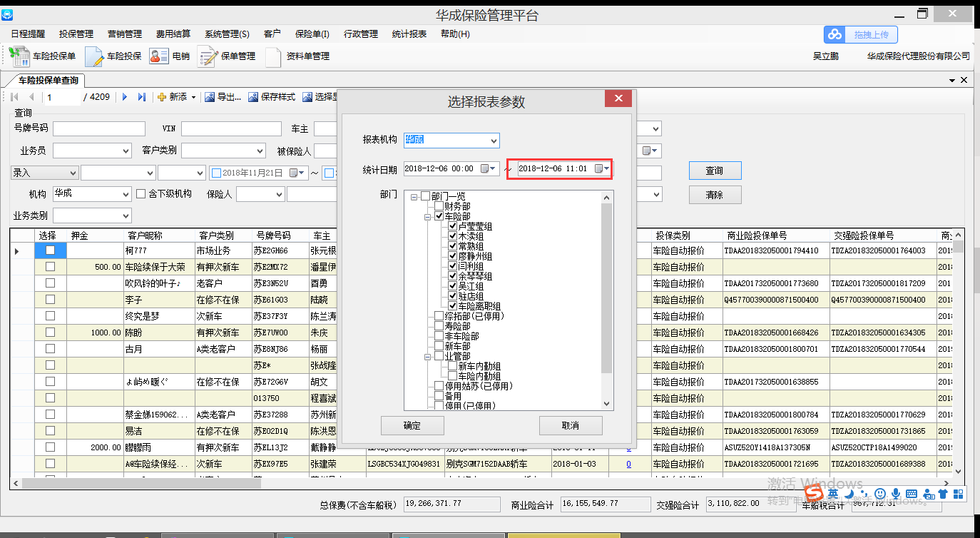Screen dimensions: 980x538
Task: Click the emoji face icon in IME bar
Action: 880,494
